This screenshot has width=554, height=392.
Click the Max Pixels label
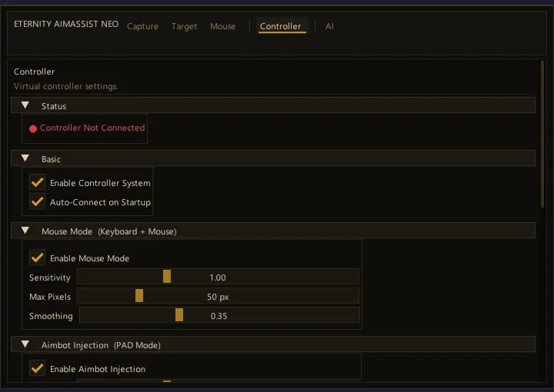50,297
